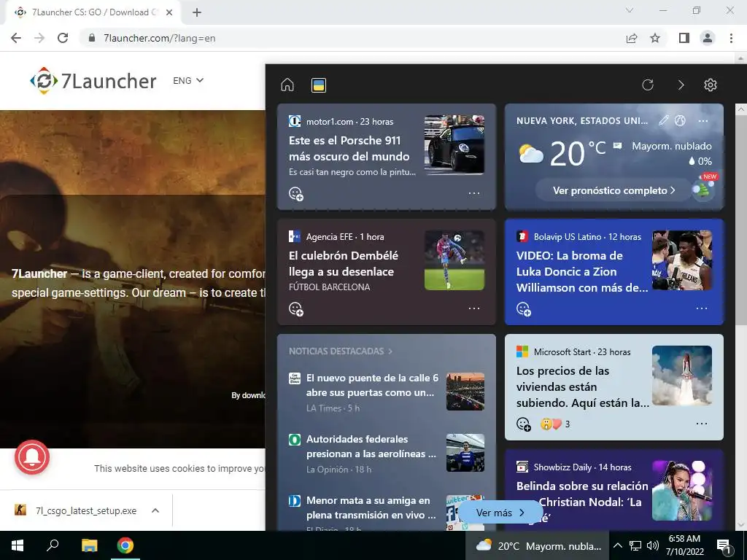Expand the ENG language dropdown
The height and width of the screenshot is (560, 747).
[x=188, y=80]
